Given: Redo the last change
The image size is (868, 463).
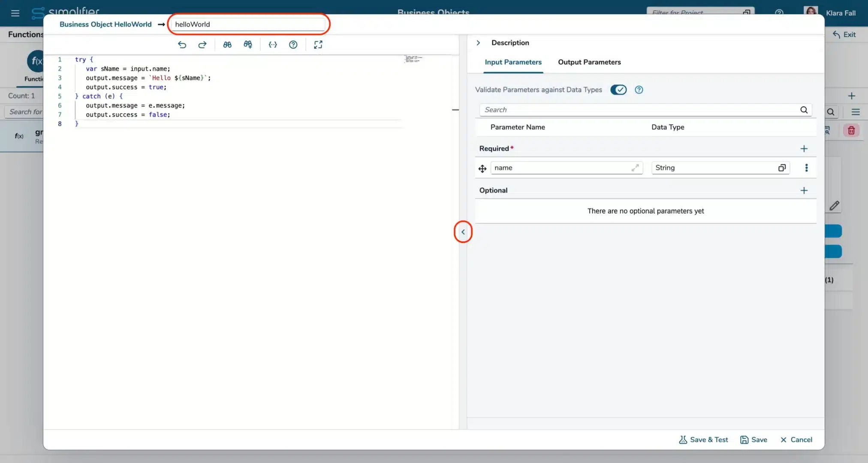Looking at the screenshot, I should [x=202, y=45].
